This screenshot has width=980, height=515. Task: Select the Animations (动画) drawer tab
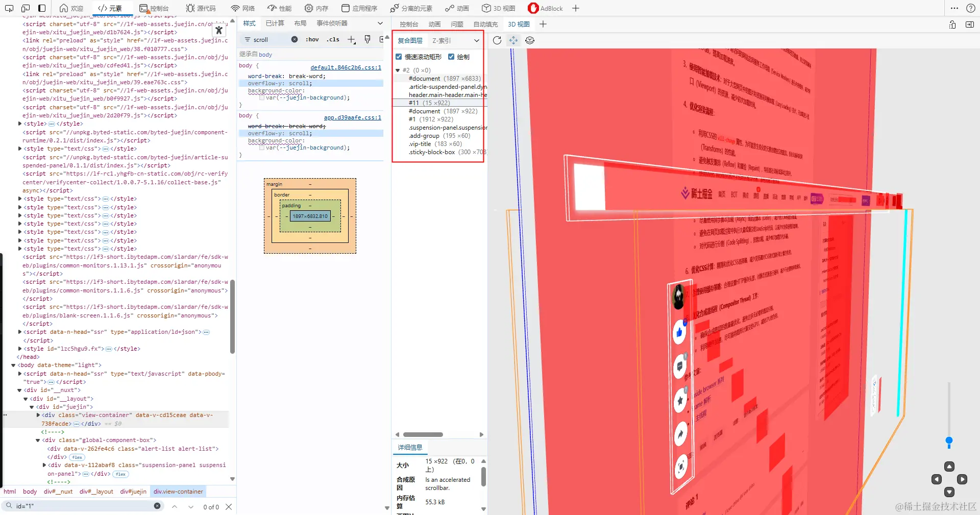[x=434, y=24]
